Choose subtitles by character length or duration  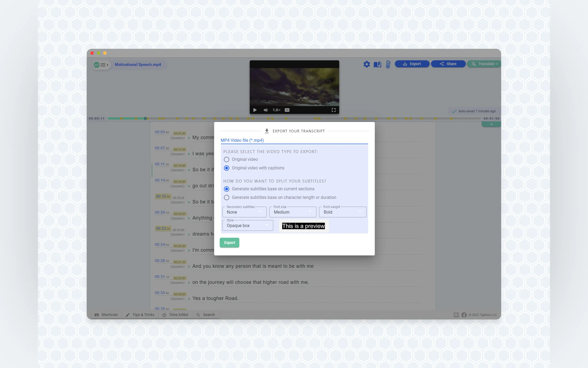226,197
